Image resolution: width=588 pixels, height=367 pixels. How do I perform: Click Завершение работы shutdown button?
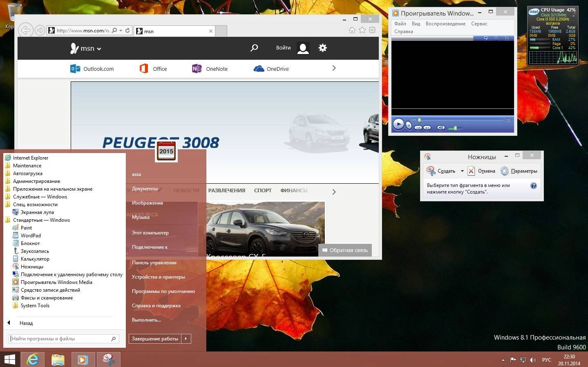(155, 339)
